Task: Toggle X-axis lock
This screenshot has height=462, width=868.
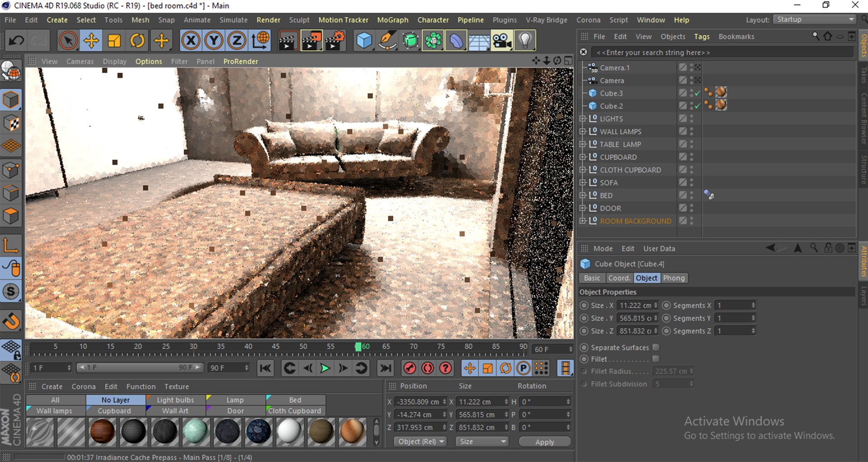Action: pyautogui.click(x=191, y=41)
